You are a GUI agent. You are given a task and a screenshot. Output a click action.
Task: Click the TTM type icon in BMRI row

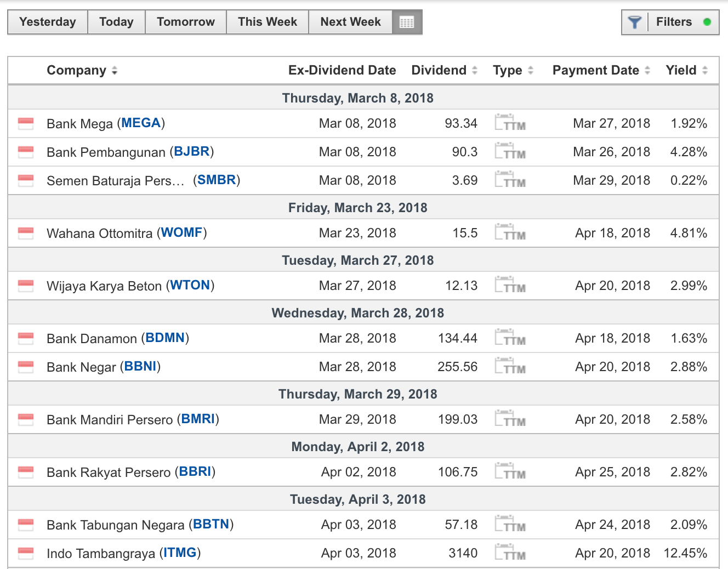tap(510, 418)
